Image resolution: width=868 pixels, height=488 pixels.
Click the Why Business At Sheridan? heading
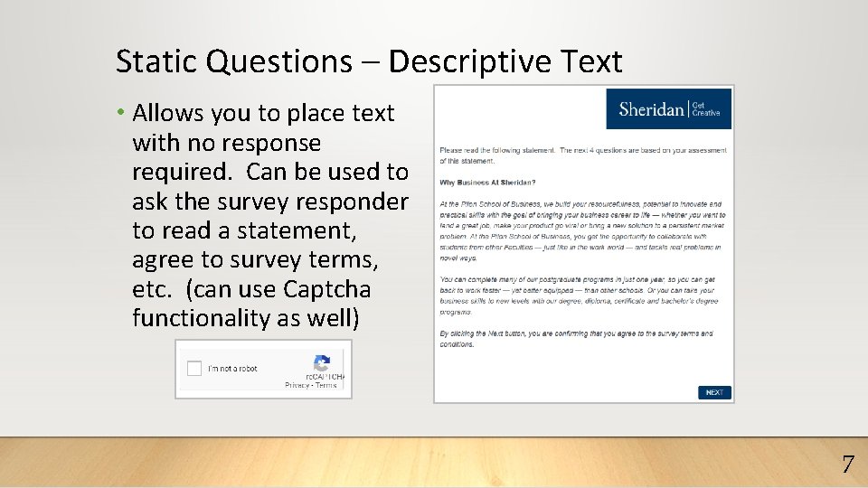point(487,183)
